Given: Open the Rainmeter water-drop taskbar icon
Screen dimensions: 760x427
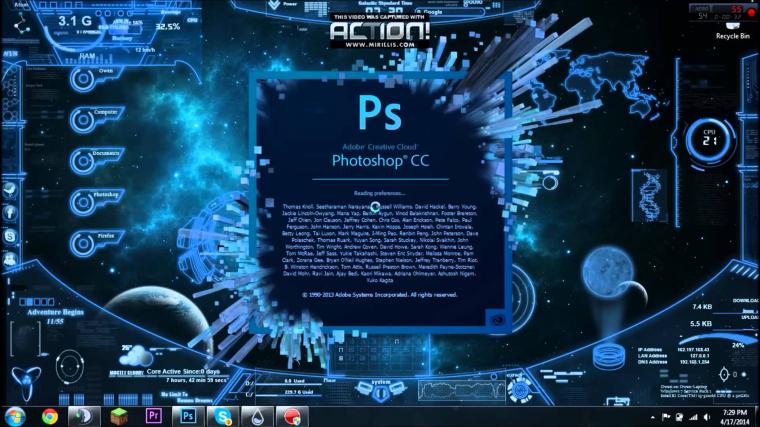Looking at the screenshot, I should pyautogui.click(x=257, y=416).
